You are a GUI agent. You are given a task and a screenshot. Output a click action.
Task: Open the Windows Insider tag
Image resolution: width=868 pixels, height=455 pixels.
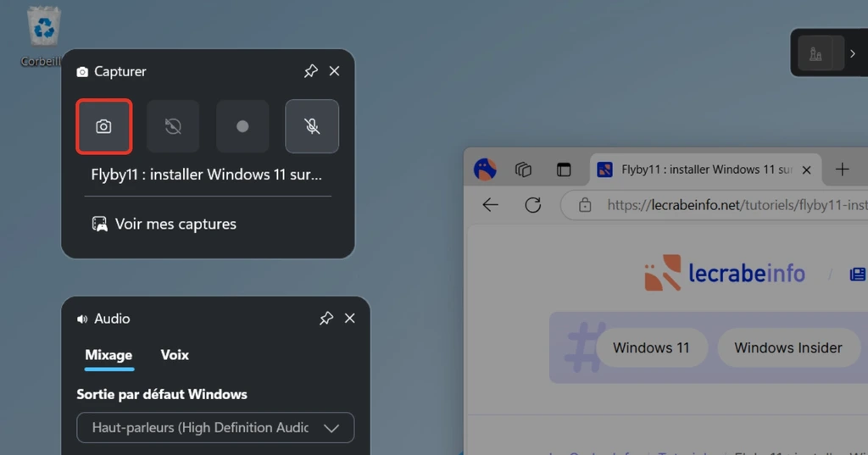tap(788, 347)
